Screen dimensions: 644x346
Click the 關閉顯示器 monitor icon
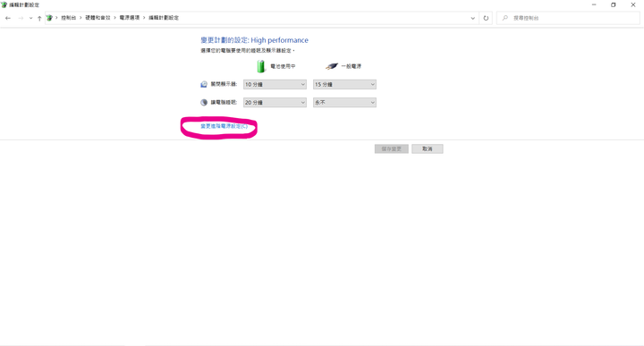pos(204,84)
